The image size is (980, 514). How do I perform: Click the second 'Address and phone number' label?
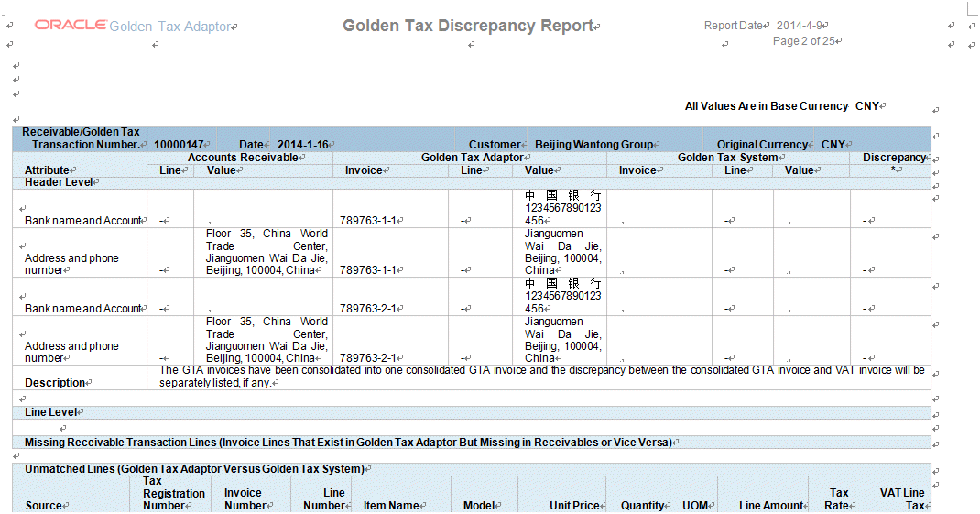point(71,352)
